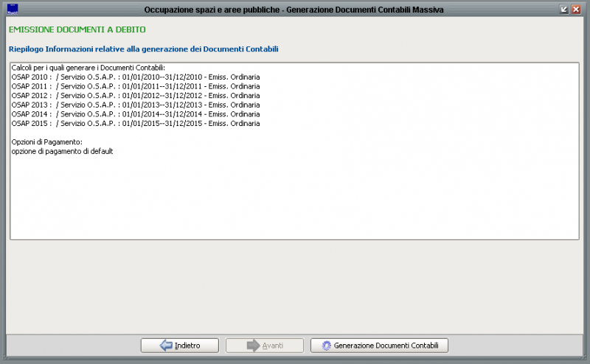The image size is (590, 364).
Task: Click the greyed-out Avanti button
Action: [x=265, y=346]
